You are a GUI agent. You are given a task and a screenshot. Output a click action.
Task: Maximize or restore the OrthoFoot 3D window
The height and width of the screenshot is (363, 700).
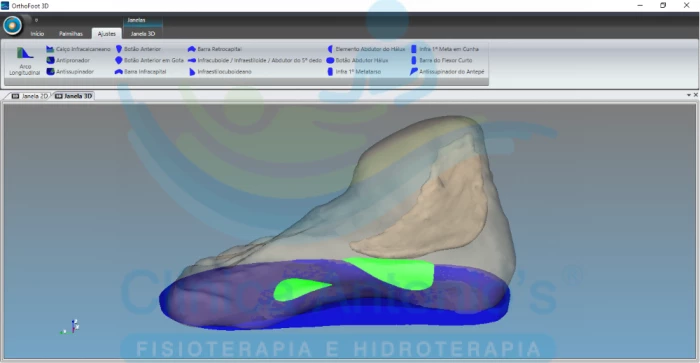663,5
